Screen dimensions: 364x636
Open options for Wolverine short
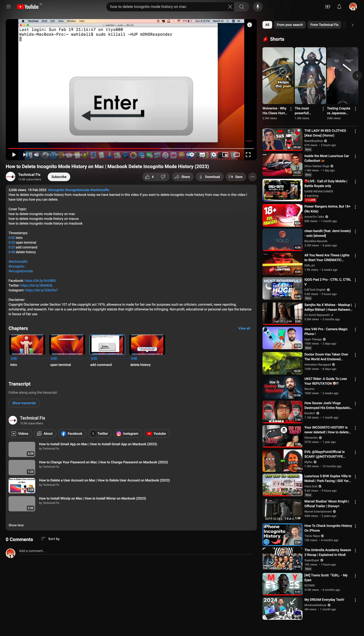(x=291, y=109)
